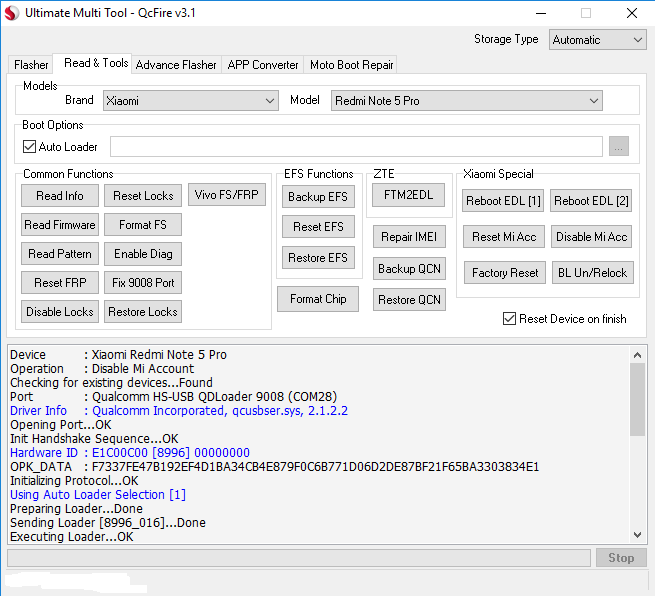Click "Init Handshake Sequence...OK" log line
The image size is (655, 596).
(x=94, y=439)
